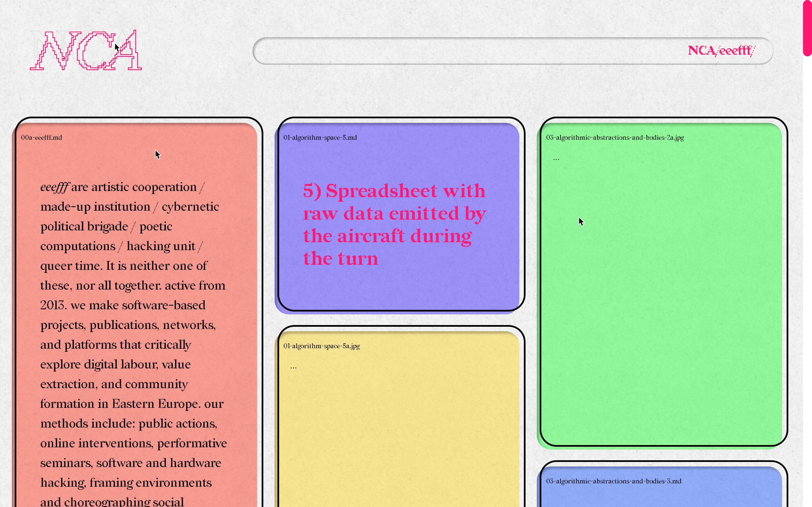
Task: Select the green image card body
Action: click(x=661, y=302)
